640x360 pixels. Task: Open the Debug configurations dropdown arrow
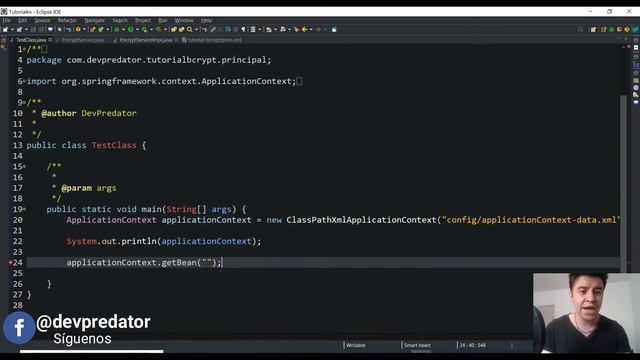click(123, 29)
